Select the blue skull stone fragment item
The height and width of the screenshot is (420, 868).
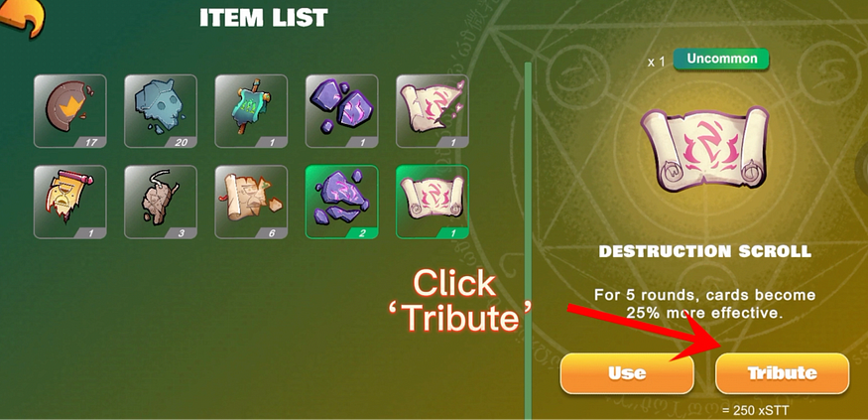point(161,111)
